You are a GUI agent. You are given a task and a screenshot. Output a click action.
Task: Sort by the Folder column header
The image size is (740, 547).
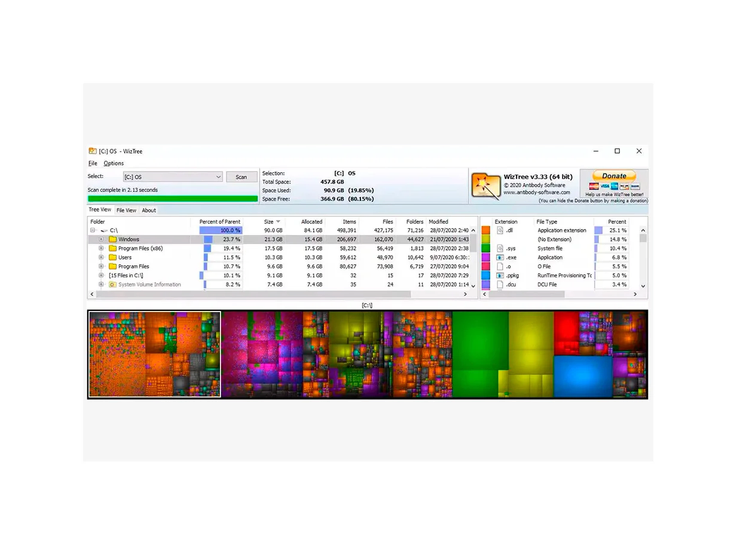click(98, 221)
